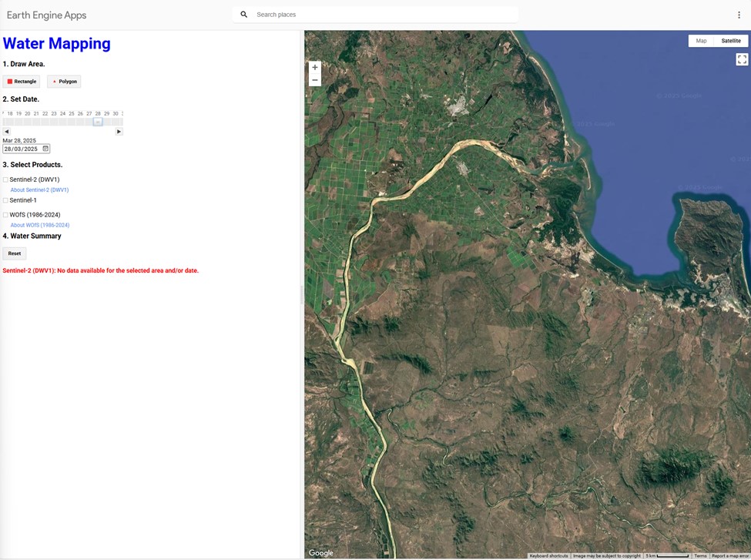Toggle fullscreen map view

tap(742, 59)
